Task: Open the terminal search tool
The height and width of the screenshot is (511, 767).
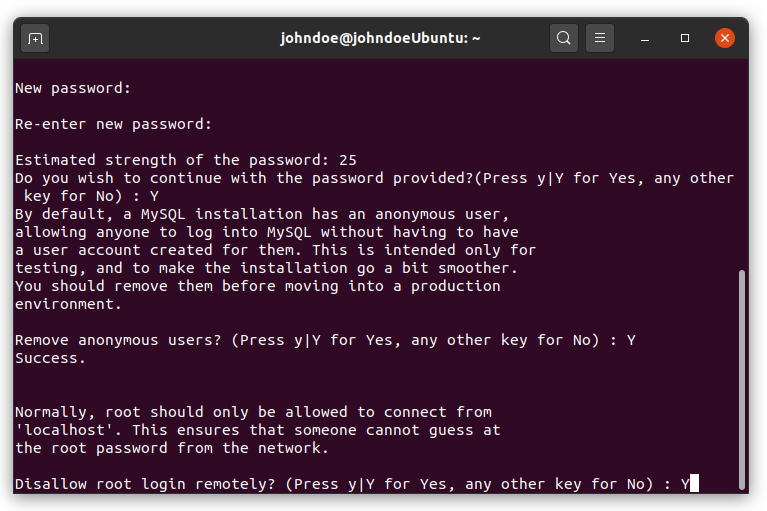Action: coord(564,38)
